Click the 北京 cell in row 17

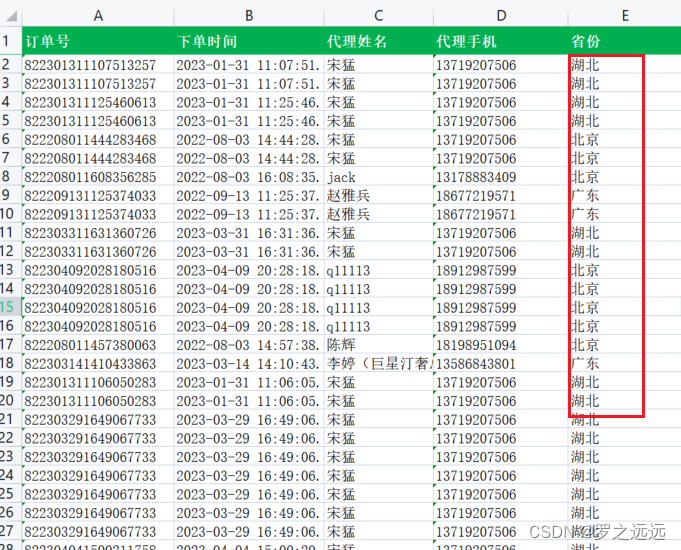click(625, 345)
